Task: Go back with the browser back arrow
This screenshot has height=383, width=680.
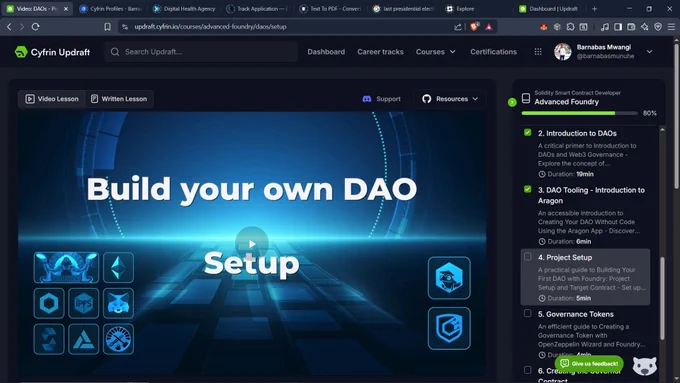Action: 9,26
